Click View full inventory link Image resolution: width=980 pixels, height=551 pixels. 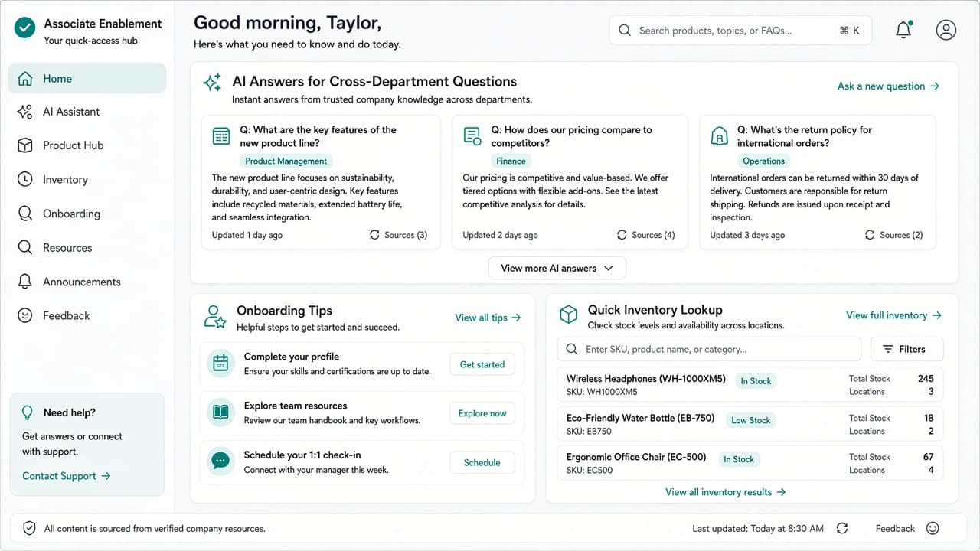click(x=893, y=315)
